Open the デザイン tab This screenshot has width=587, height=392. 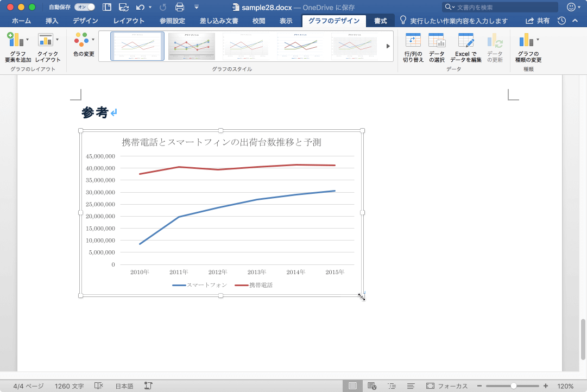click(85, 21)
